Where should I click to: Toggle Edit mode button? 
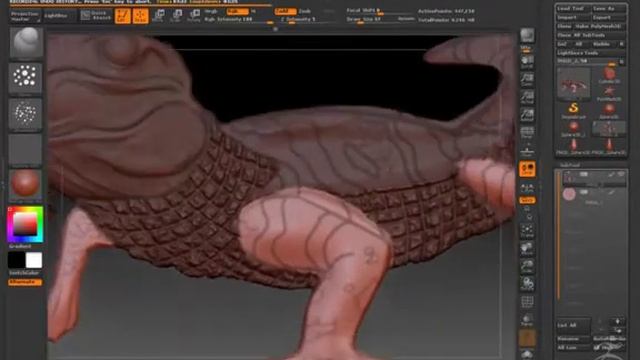[122, 16]
